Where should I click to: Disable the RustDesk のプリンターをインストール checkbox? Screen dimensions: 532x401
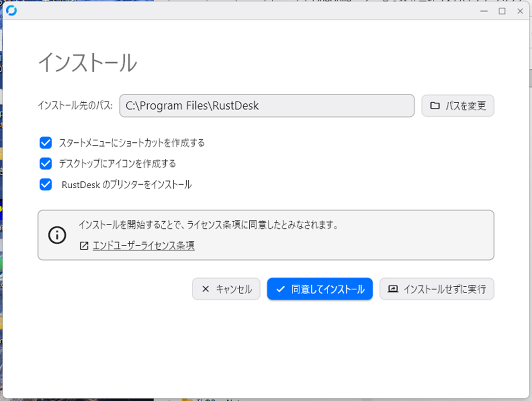(46, 185)
